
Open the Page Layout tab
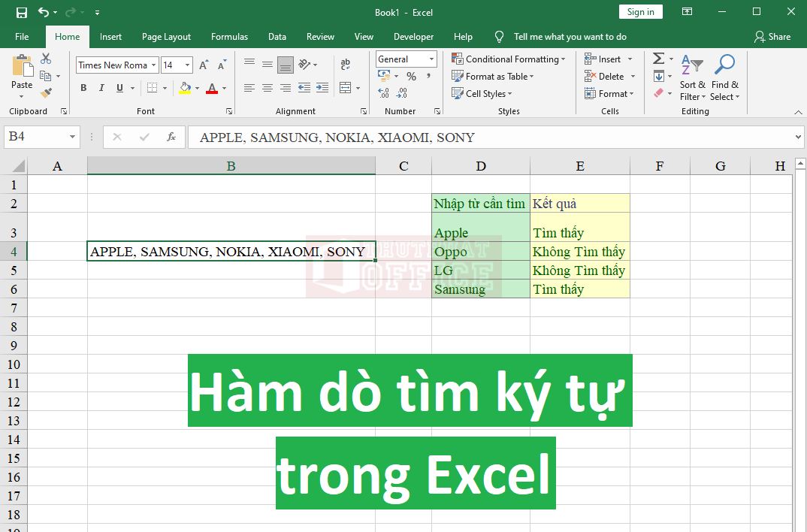click(x=166, y=37)
